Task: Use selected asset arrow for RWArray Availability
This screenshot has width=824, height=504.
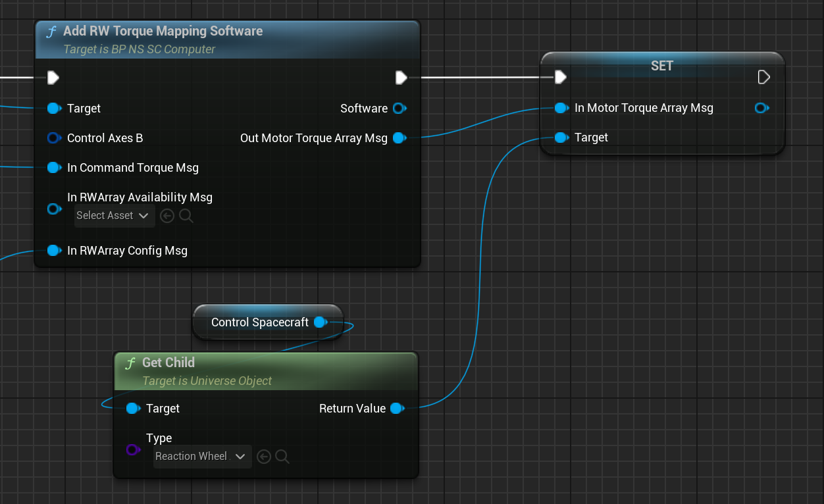Action: (x=167, y=216)
